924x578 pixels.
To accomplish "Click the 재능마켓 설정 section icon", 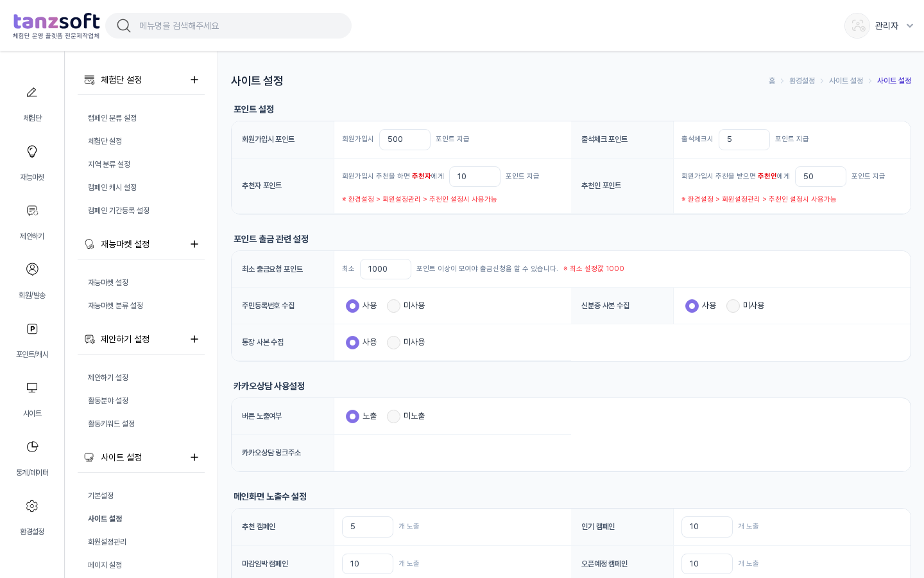I will pos(89,244).
